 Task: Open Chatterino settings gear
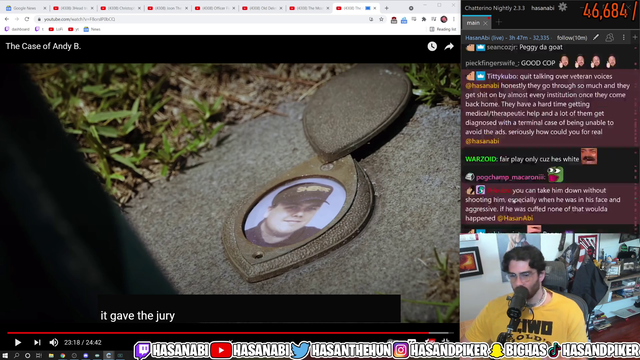click(562, 7)
